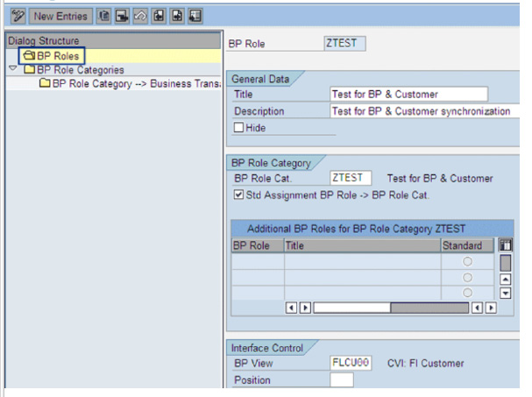Click right arrow at scrollbar far end
This screenshot has width=532, height=397.
point(491,308)
